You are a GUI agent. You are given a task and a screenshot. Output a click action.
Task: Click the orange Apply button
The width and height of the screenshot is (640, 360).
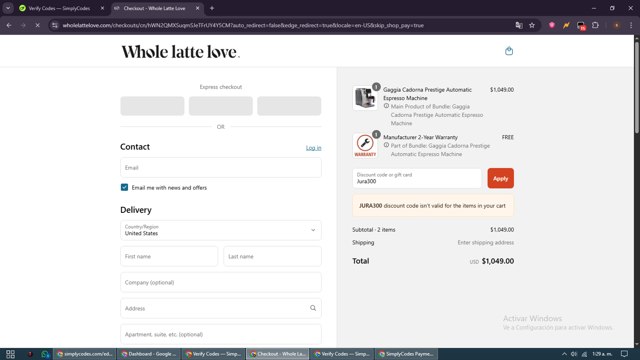coord(500,178)
